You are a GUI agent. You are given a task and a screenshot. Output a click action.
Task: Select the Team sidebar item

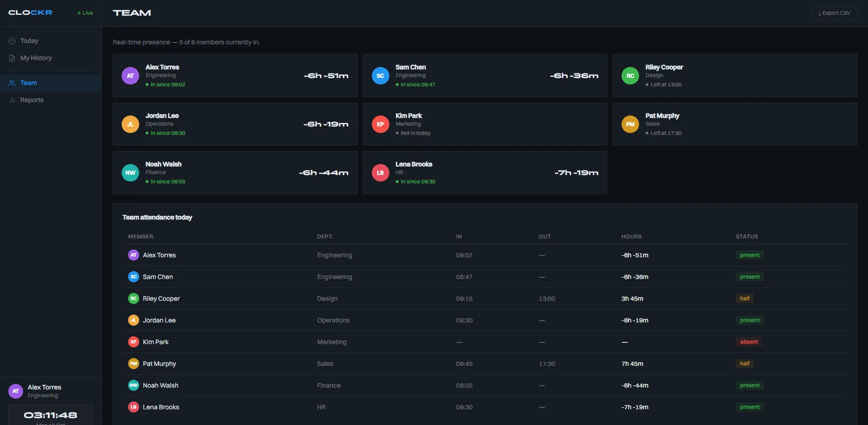click(50, 83)
